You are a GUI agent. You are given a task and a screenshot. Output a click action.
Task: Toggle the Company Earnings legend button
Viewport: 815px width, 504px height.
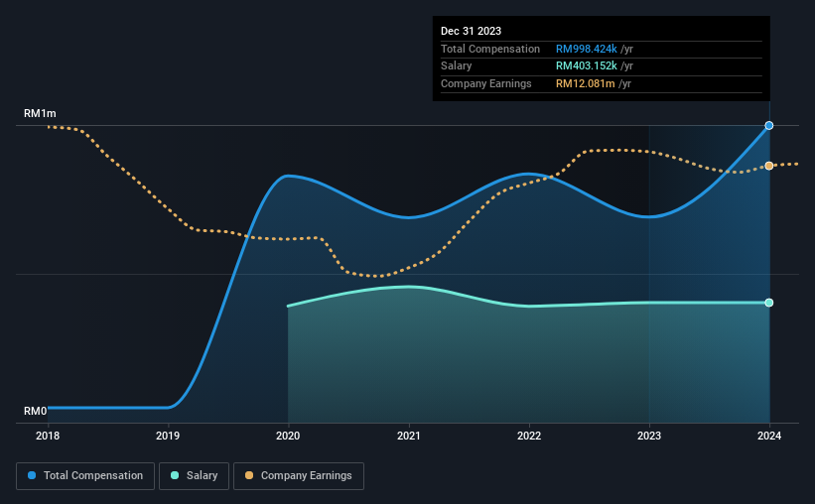point(299,476)
